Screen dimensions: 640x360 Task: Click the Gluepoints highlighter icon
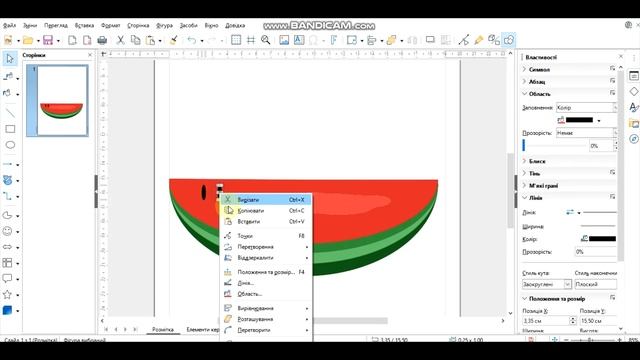coord(479,40)
